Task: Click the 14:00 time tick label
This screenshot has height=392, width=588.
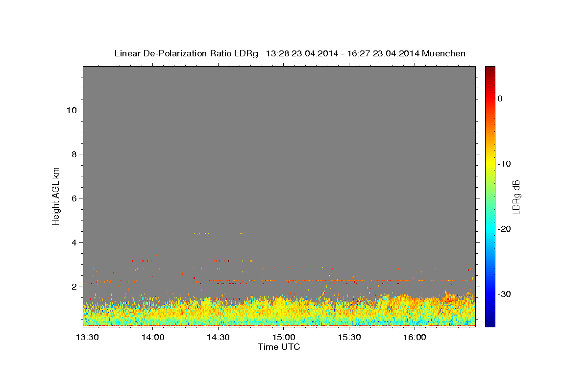Action: pyautogui.click(x=152, y=337)
